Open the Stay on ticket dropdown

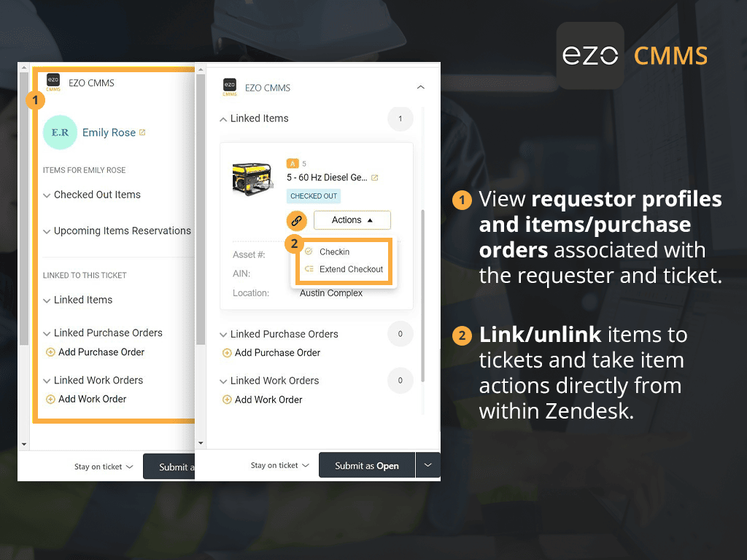(x=279, y=464)
